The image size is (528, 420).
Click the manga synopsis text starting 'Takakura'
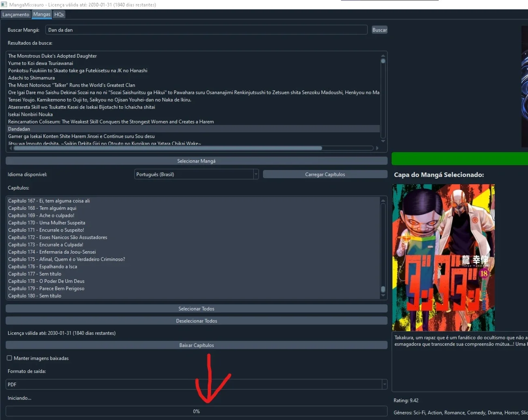point(461,341)
